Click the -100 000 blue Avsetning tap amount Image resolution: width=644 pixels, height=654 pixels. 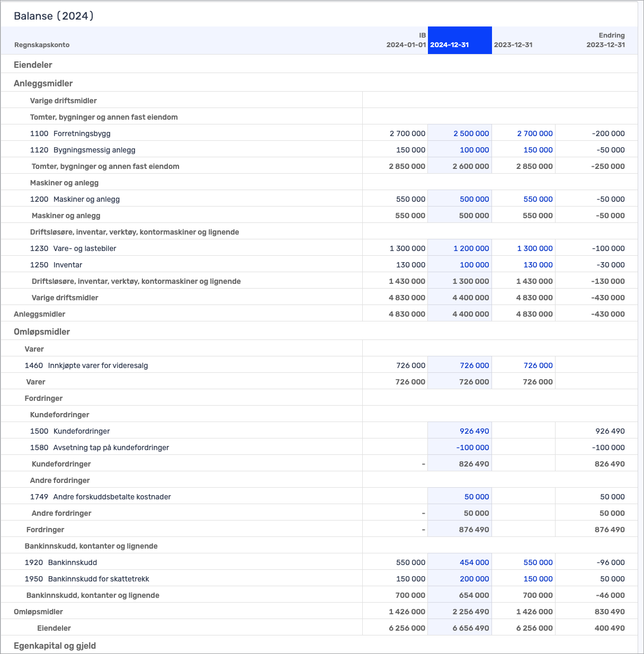pos(472,447)
